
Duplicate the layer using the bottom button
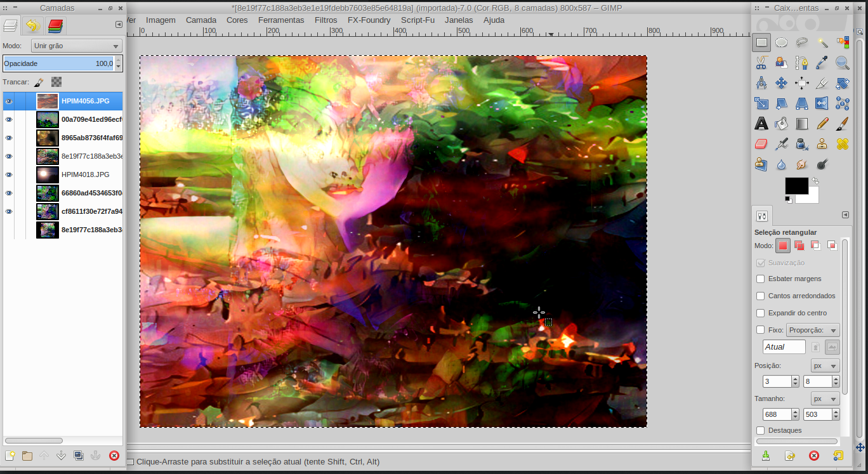tap(78, 456)
